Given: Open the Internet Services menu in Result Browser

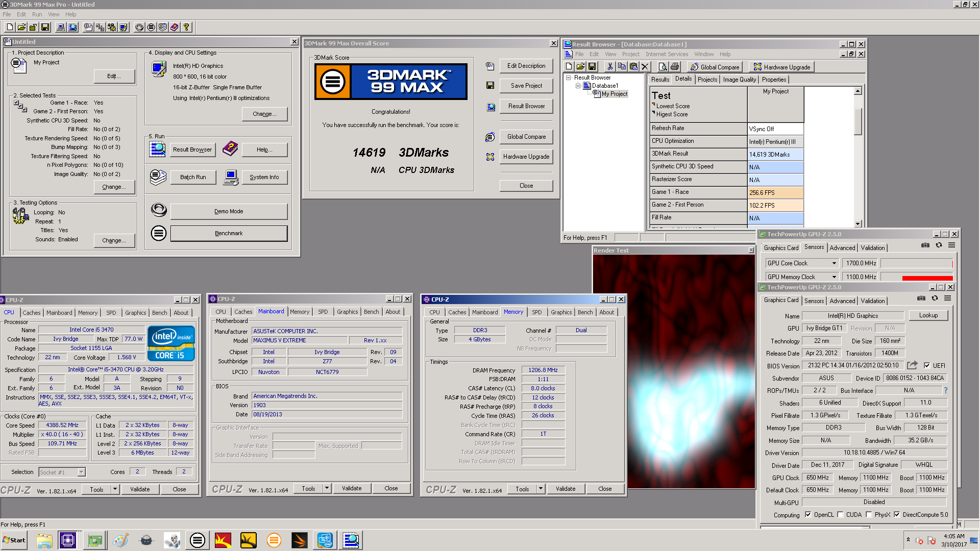Looking at the screenshot, I should pos(667,54).
